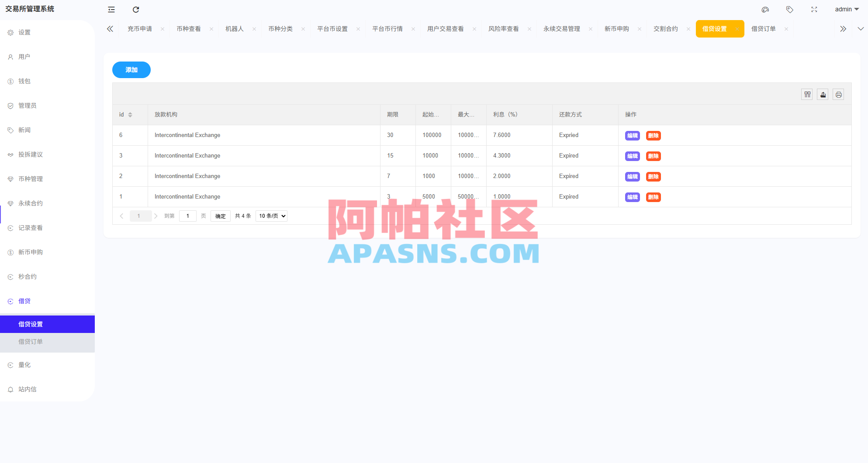
Task: Open the admin account dropdown
Action: [846, 9]
